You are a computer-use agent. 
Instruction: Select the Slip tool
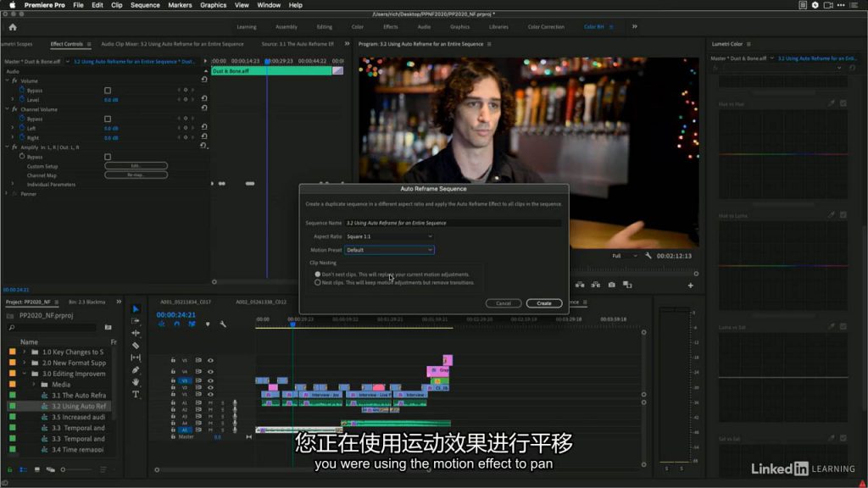coord(136,358)
